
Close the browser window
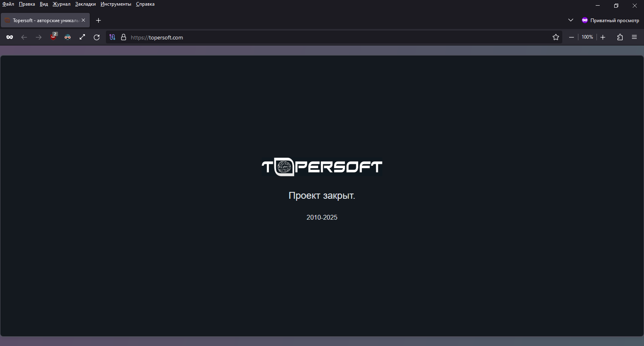point(635,6)
